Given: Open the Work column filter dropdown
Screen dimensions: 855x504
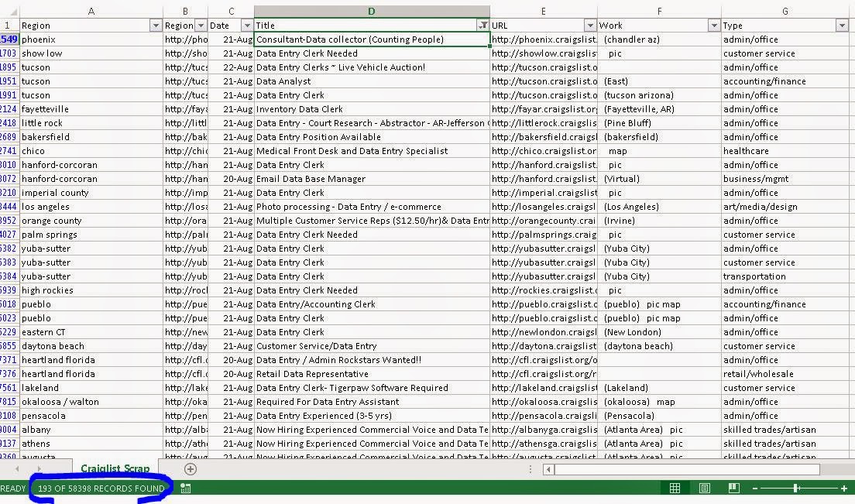Looking at the screenshot, I should click(714, 26).
